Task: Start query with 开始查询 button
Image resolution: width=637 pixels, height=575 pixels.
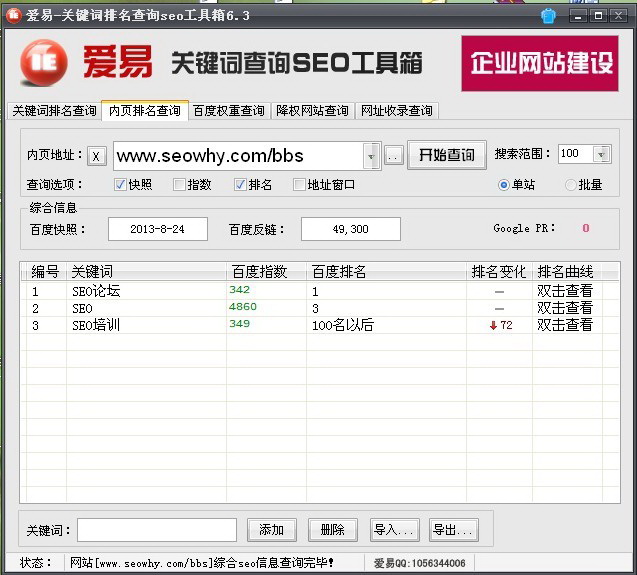Action: click(446, 155)
